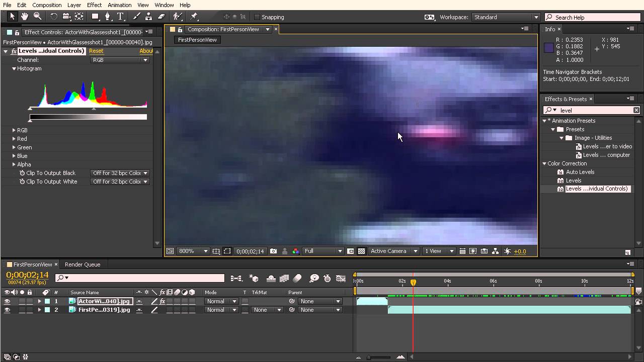Image resolution: width=644 pixels, height=362 pixels.
Task: Open grid and guide options icon
Action: pyautogui.click(x=216, y=251)
